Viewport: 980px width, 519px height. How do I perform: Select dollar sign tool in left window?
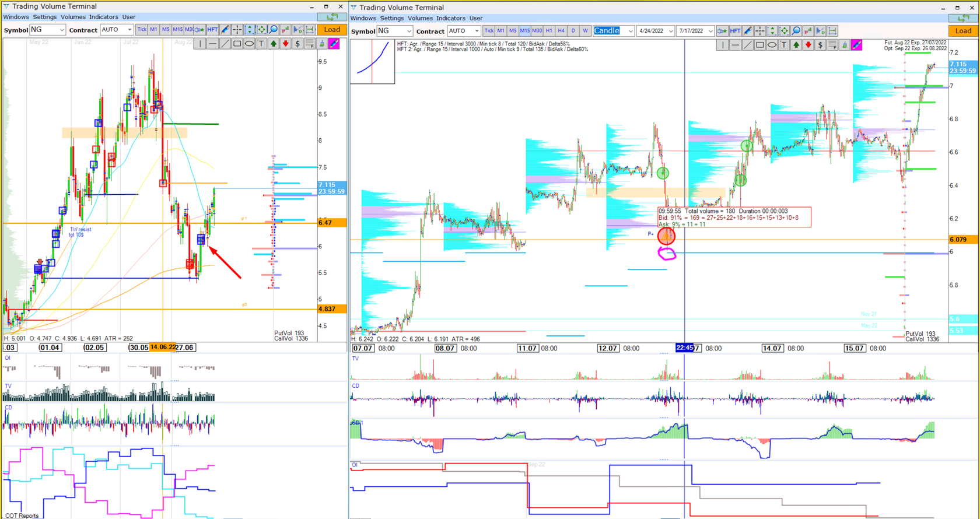(297, 44)
